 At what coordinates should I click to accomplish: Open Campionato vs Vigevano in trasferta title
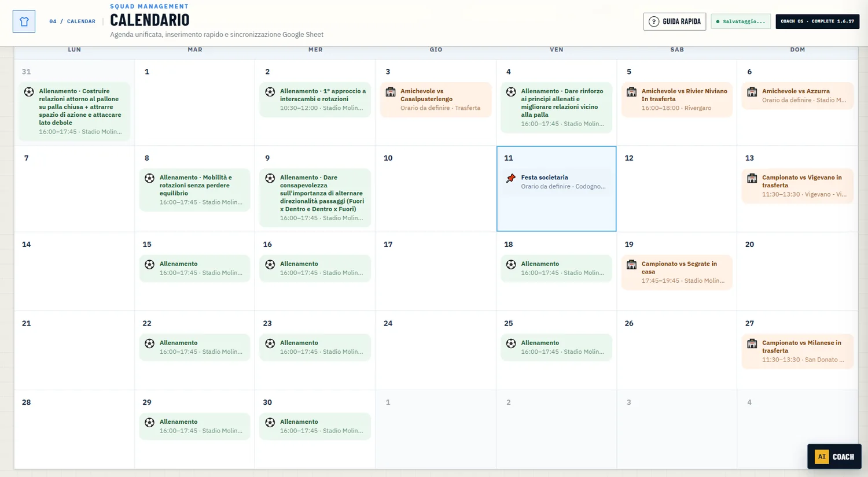(x=802, y=182)
